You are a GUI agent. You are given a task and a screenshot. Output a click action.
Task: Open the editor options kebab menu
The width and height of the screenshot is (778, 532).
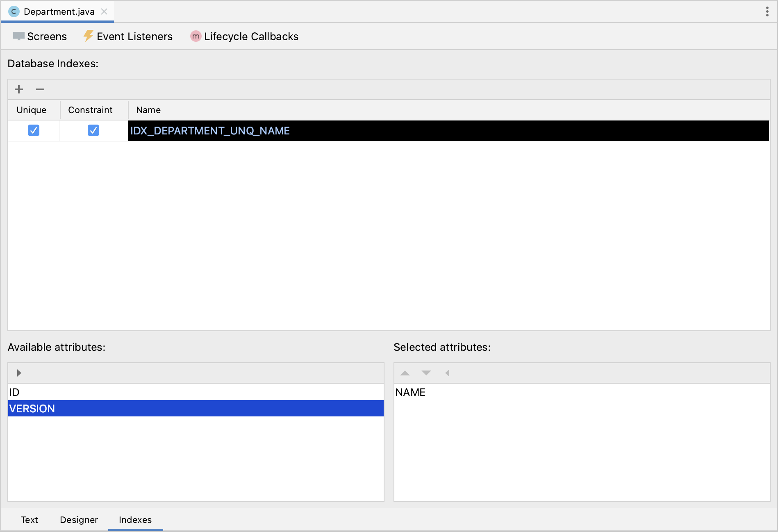pos(767,11)
